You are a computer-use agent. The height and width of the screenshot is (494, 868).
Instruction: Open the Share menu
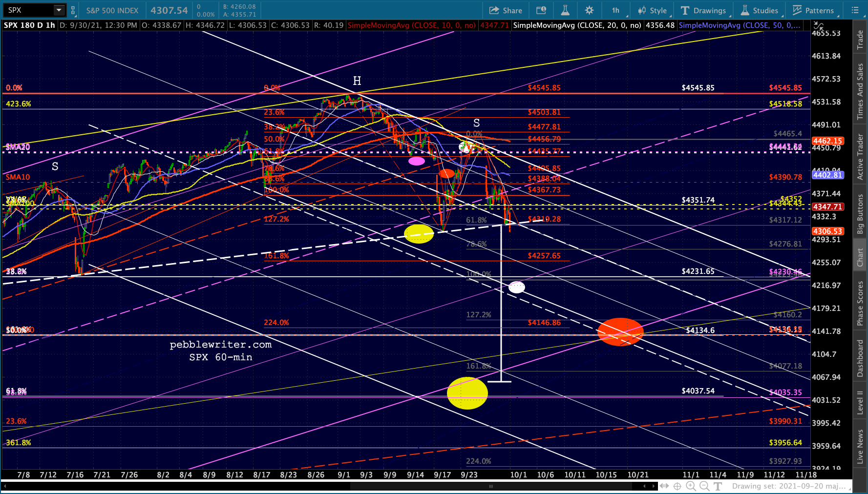click(506, 10)
